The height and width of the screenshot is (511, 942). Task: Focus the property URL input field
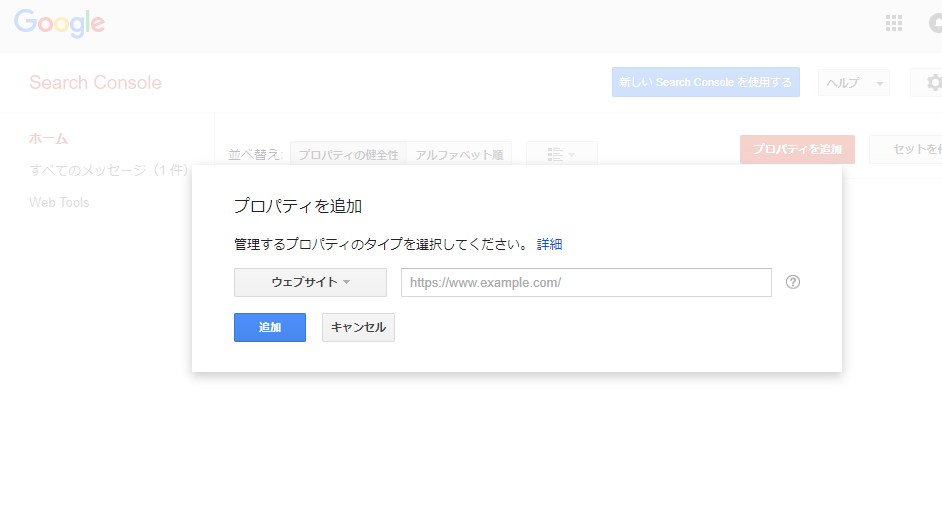(586, 282)
